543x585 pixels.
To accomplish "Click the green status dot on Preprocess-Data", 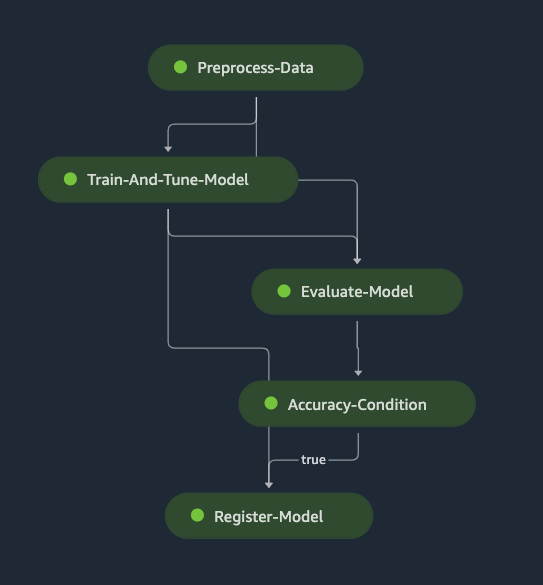I will [x=181, y=67].
